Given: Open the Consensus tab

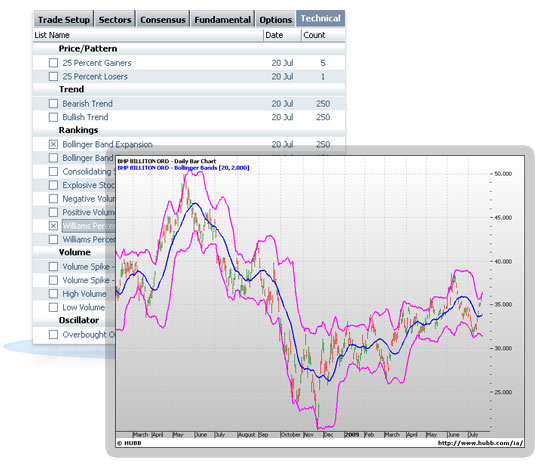Looking at the screenshot, I should 163,20.
